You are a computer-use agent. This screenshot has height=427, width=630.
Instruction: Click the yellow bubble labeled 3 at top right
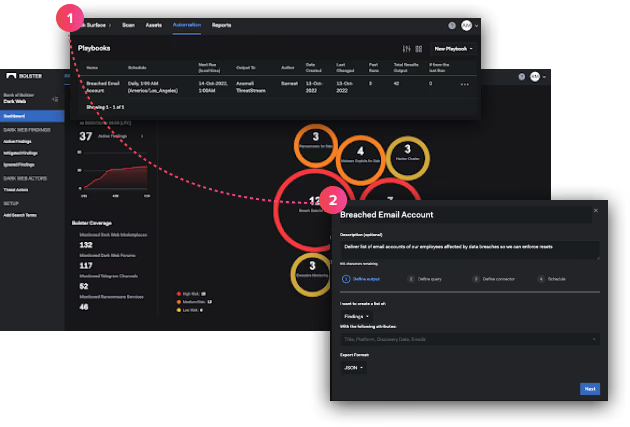[408, 158]
